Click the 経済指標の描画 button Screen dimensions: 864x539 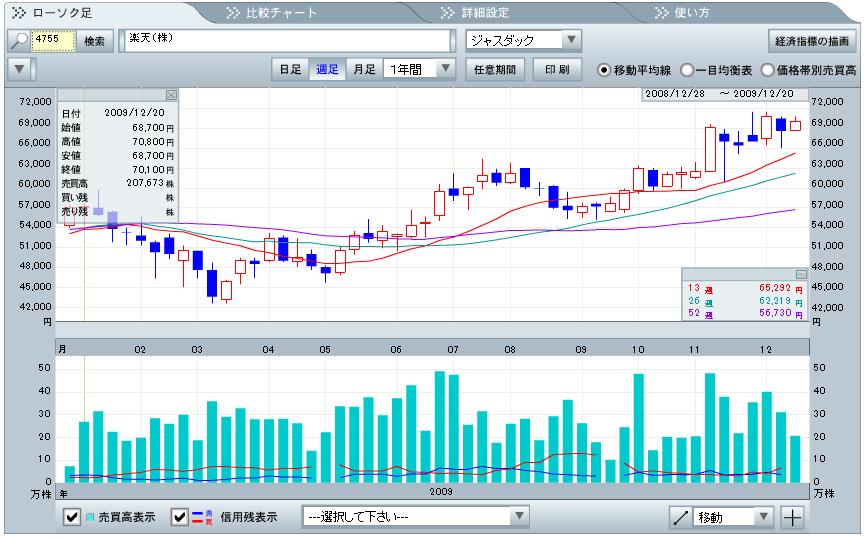coord(814,41)
